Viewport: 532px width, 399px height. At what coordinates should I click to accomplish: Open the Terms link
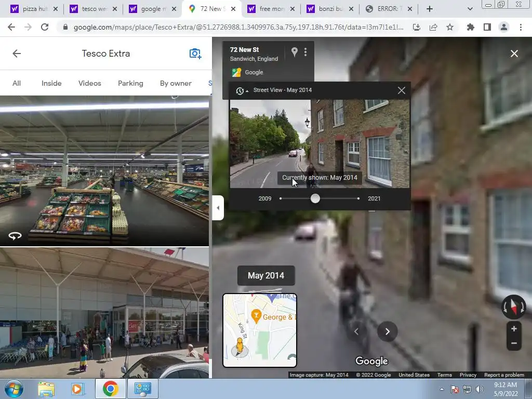point(445,375)
